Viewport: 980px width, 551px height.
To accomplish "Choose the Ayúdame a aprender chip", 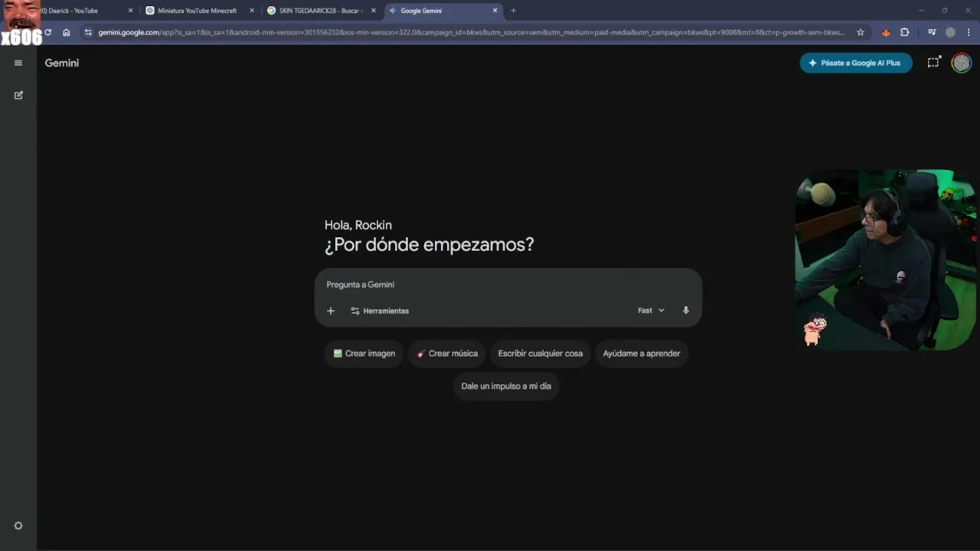I will click(642, 354).
